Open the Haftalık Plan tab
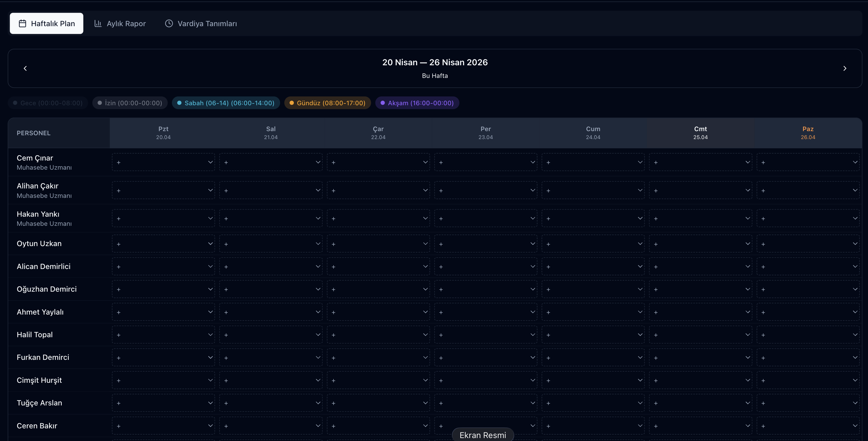This screenshot has width=868, height=441. [x=46, y=23]
